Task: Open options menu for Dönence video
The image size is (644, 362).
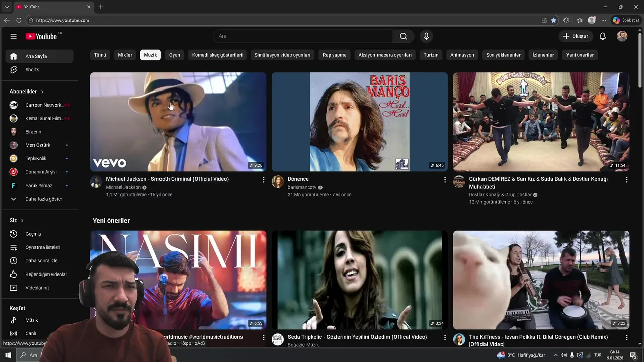Action: click(x=445, y=179)
